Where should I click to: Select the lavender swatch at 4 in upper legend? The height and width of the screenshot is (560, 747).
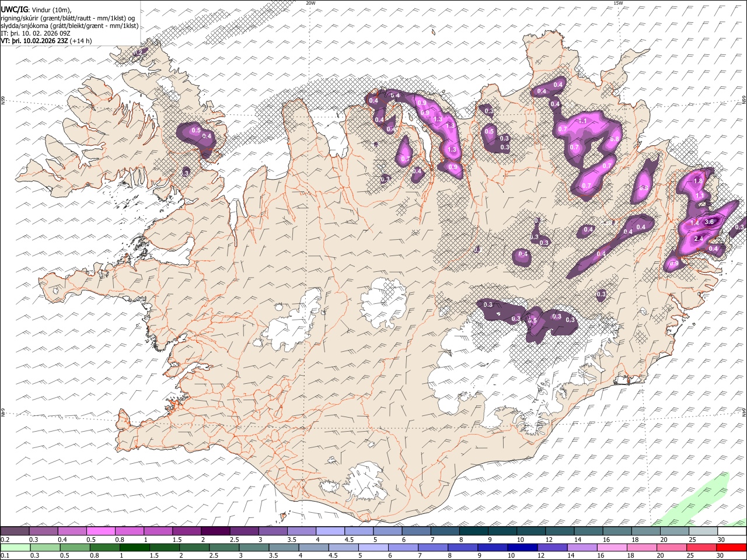tap(330, 531)
